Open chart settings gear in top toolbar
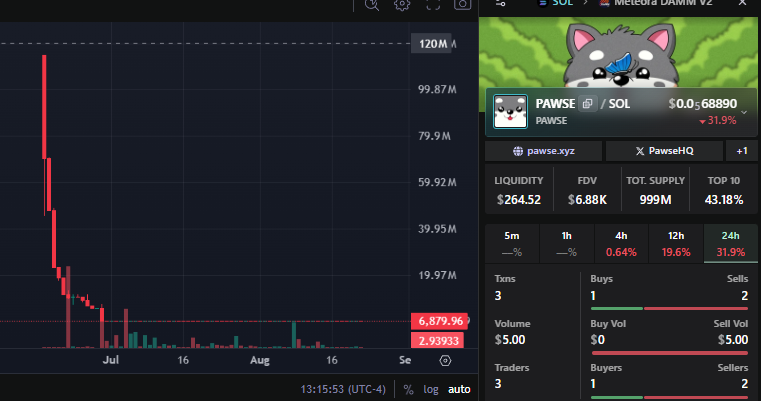This screenshot has height=401, width=761. [x=402, y=4]
